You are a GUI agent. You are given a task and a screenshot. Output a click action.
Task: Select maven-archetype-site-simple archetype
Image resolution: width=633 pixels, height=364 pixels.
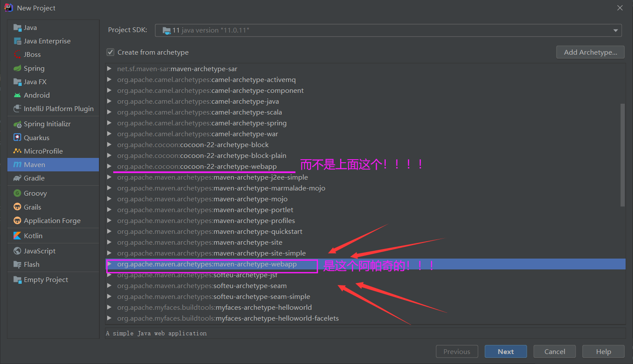[211, 253]
